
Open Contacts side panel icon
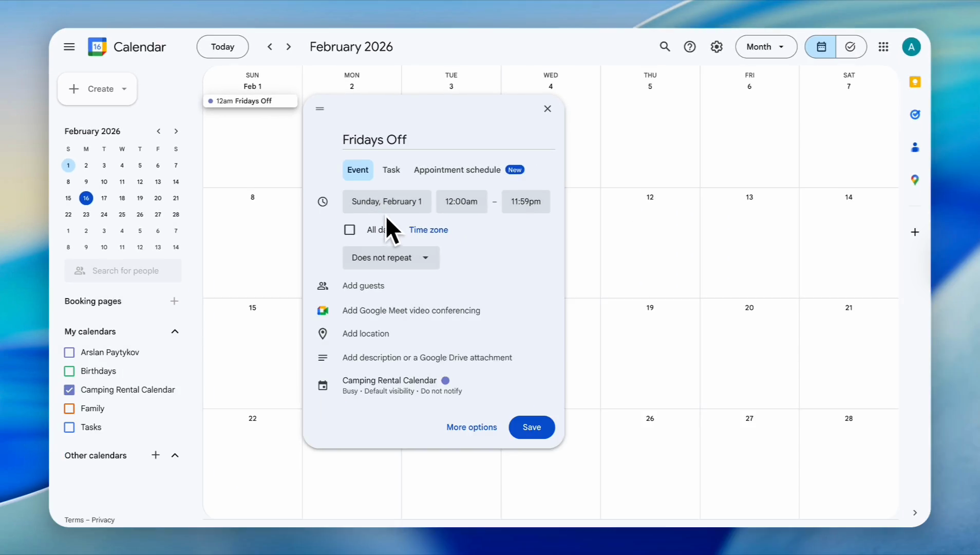pyautogui.click(x=915, y=147)
